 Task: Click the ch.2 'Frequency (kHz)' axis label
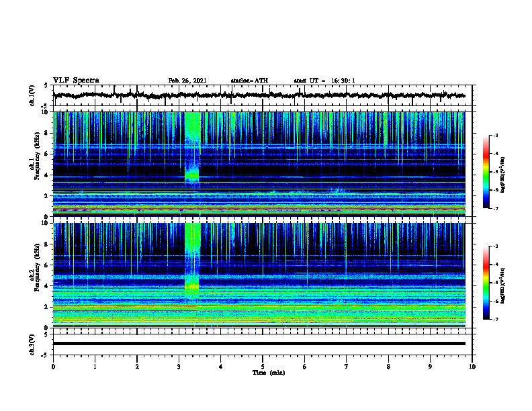pyautogui.click(x=37, y=267)
